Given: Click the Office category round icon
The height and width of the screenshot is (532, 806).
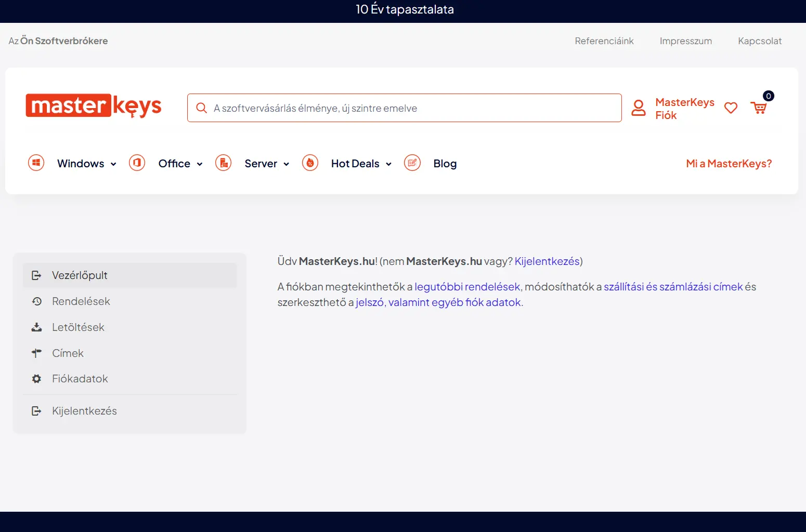Looking at the screenshot, I should pyautogui.click(x=137, y=163).
